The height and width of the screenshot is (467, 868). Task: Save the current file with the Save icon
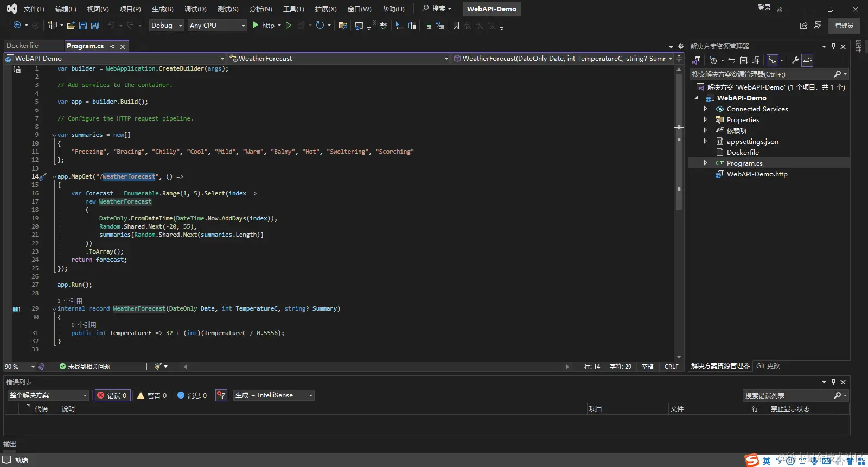(x=83, y=25)
